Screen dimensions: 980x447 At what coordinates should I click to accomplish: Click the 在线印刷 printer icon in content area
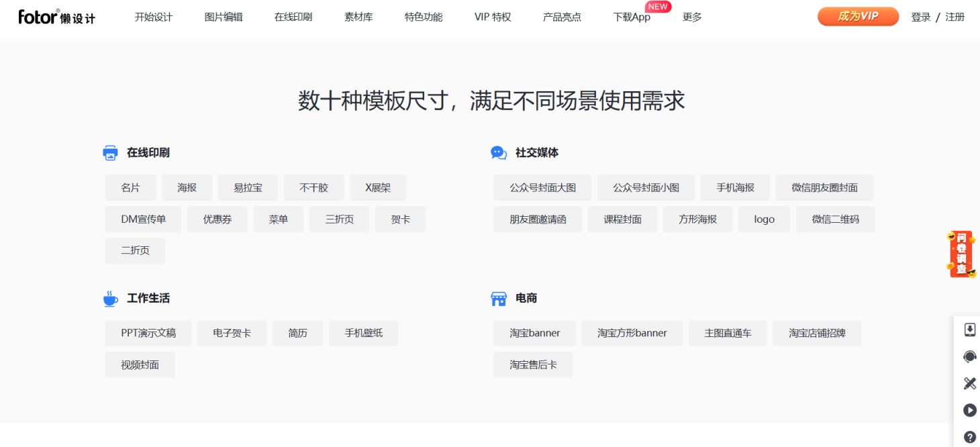(110, 153)
